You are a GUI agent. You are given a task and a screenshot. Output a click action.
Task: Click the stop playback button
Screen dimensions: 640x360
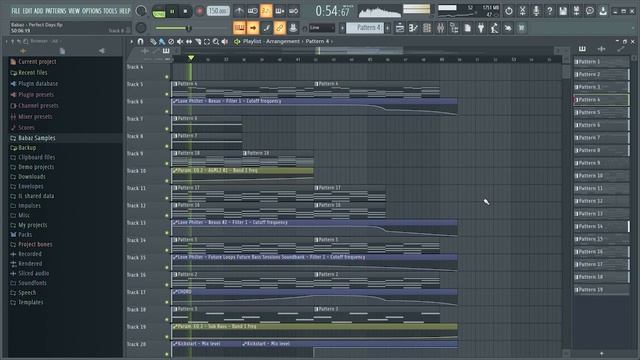185,11
